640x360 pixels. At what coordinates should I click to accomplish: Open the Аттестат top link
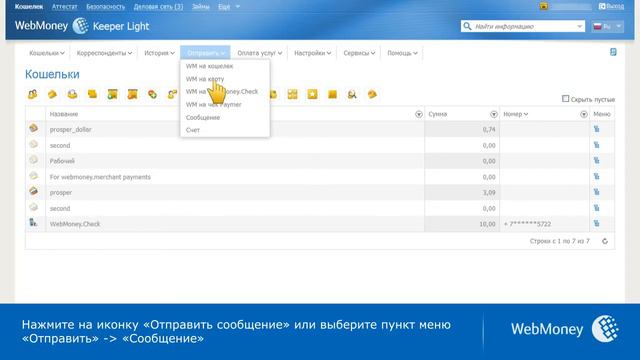pyautogui.click(x=64, y=7)
